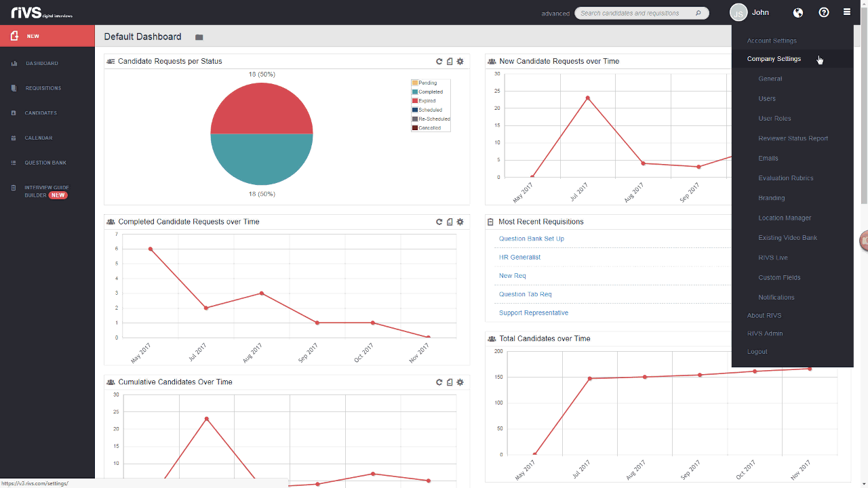
Task: Click the Expired legend color swatch
Action: (x=415, y=101)
